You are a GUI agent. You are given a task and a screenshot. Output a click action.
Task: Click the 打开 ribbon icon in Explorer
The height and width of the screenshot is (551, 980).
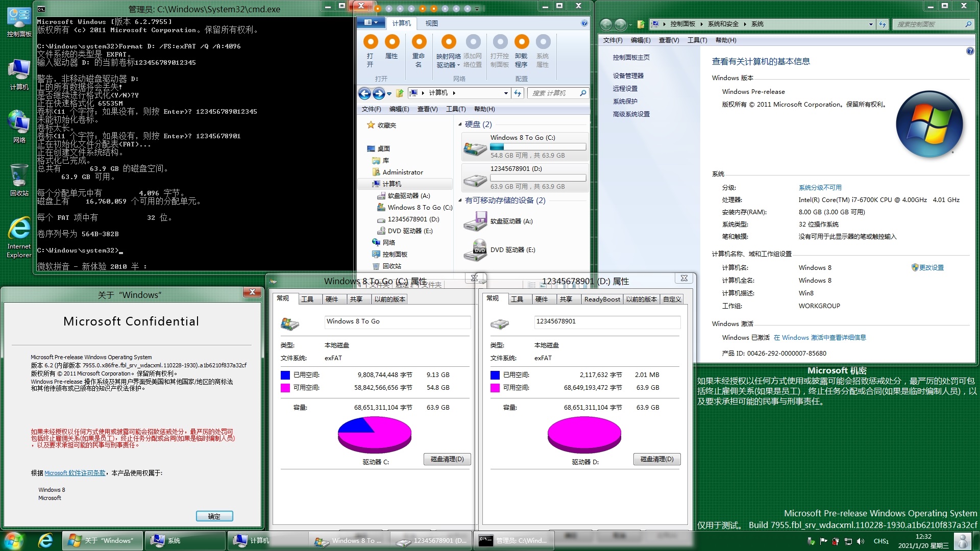click(371, 42)
